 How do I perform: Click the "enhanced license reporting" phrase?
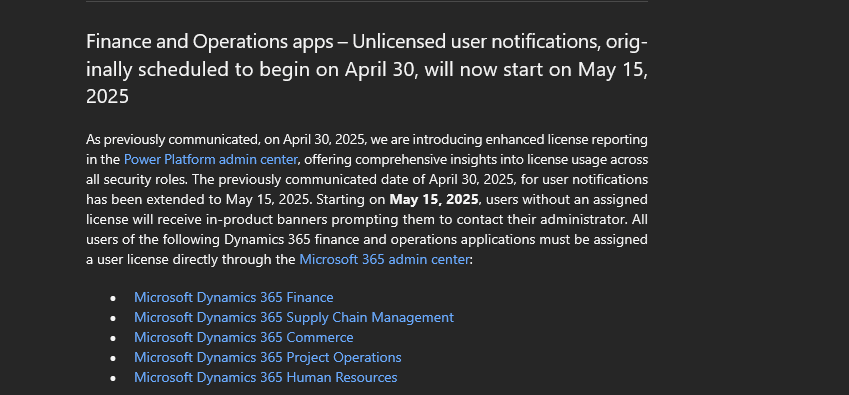566,140
